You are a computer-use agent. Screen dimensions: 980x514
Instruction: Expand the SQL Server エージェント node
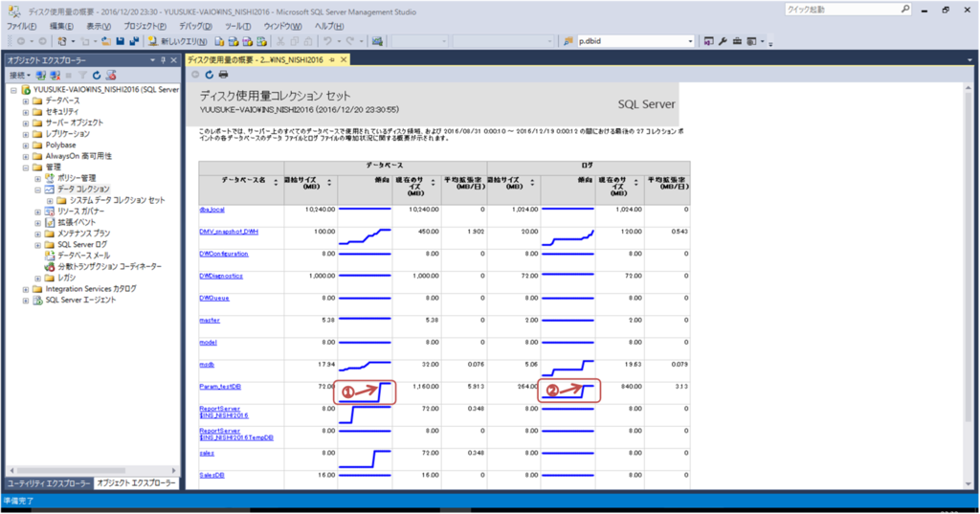coord(26,301)
